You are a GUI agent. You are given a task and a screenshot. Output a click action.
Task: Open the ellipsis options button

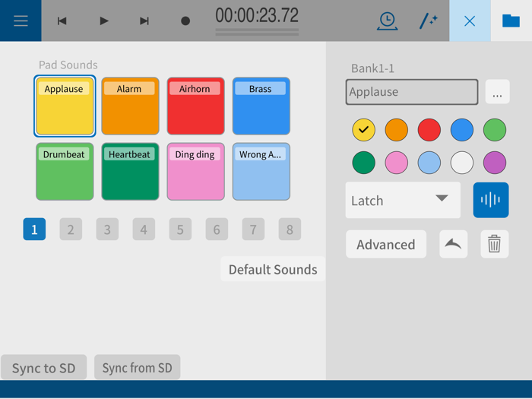tap(497, 92)
